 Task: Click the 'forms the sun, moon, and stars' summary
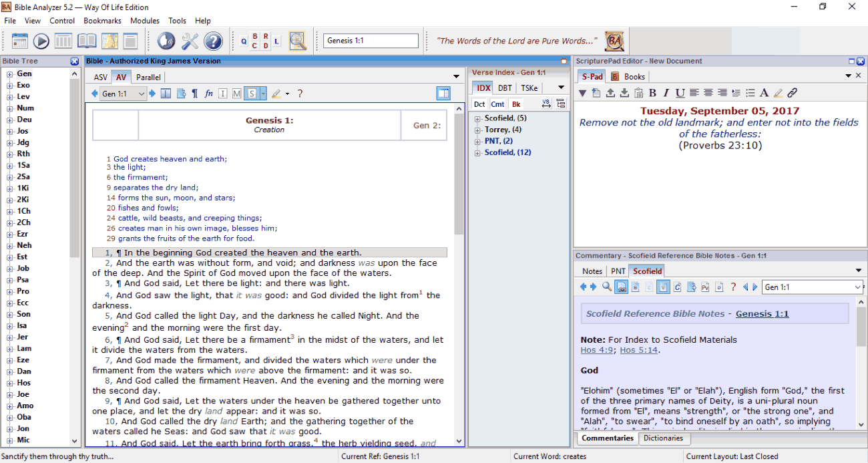point(177,198)
